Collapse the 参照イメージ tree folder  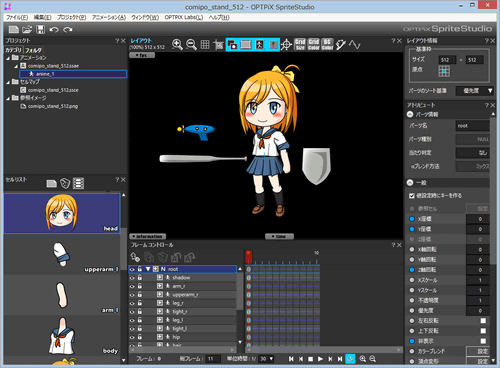(x=8, y=99)
